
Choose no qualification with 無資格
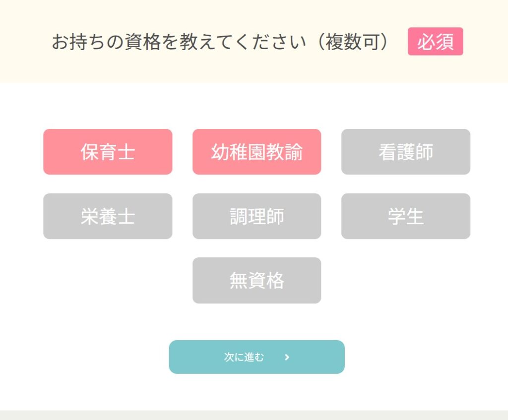tap(256, 280)
